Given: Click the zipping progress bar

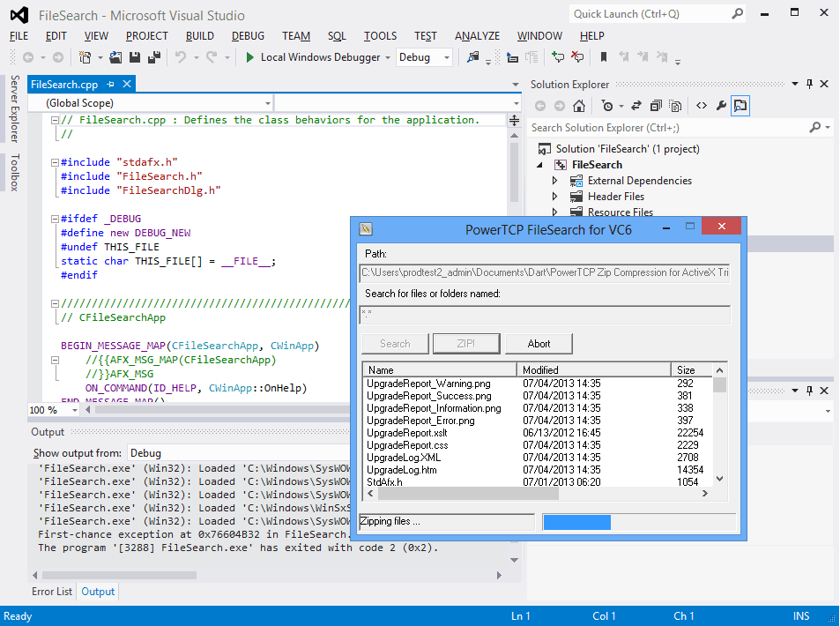Looking at the screenshot, I should click(x=639, y=522).
